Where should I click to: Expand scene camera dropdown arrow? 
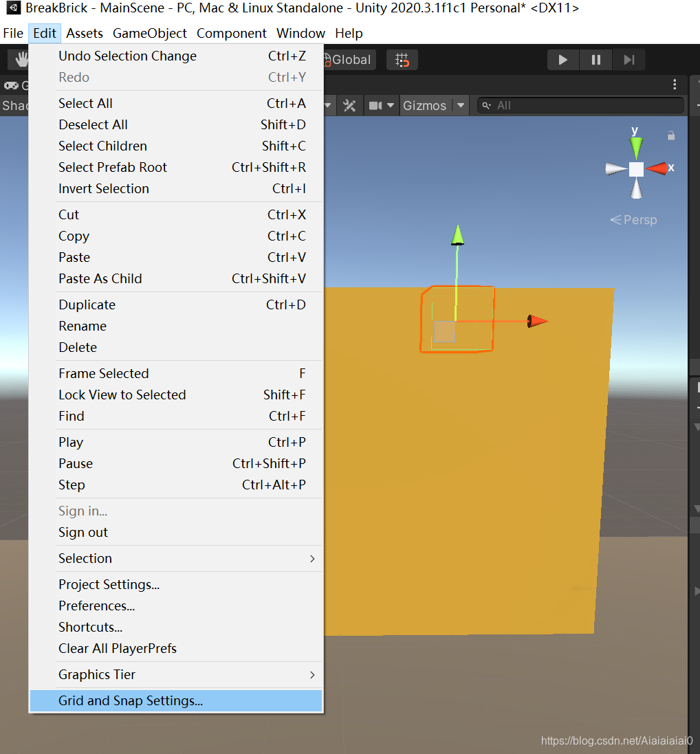tap(391, 105)
